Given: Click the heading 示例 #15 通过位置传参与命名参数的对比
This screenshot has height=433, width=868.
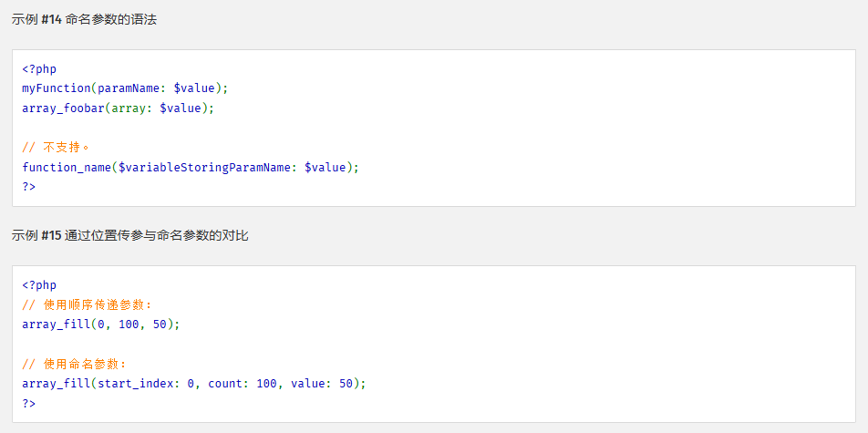Looking at the screenshot, I should (x=130, y=236).
